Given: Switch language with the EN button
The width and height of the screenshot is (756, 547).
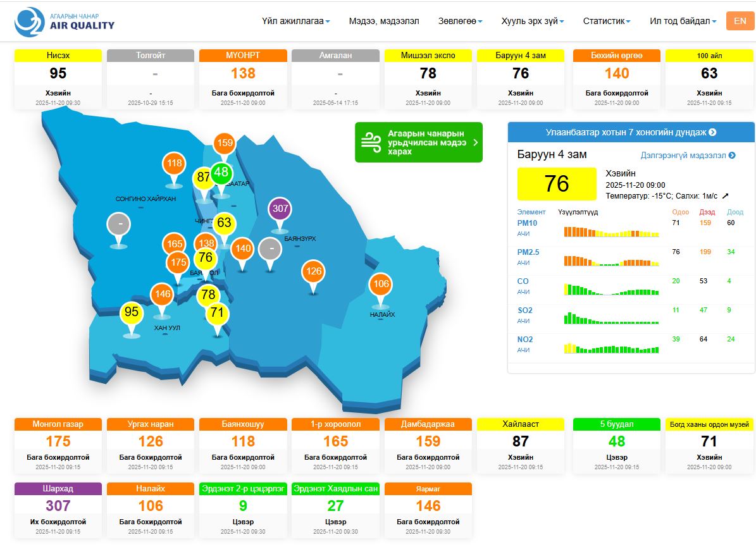Looking at the screenshot, I should point(740,21).
